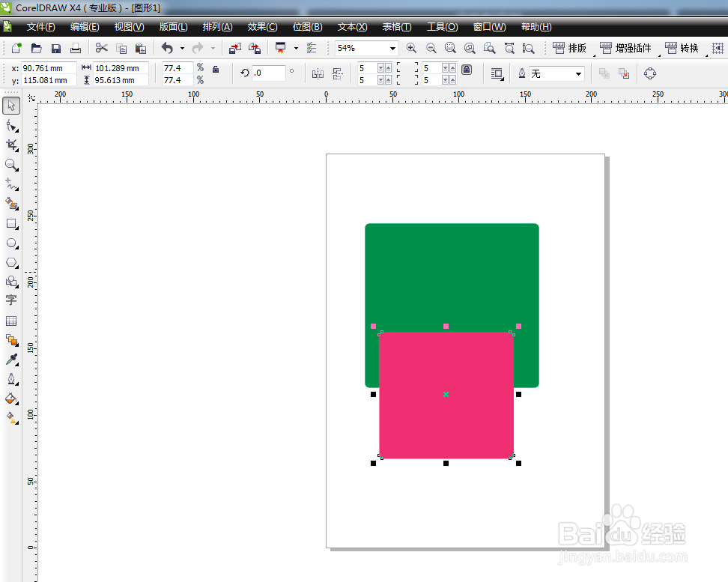The height and width of the screenshot is (582, 728).
Task: Choose the Ellipse tool
Action: click(11, 243)
